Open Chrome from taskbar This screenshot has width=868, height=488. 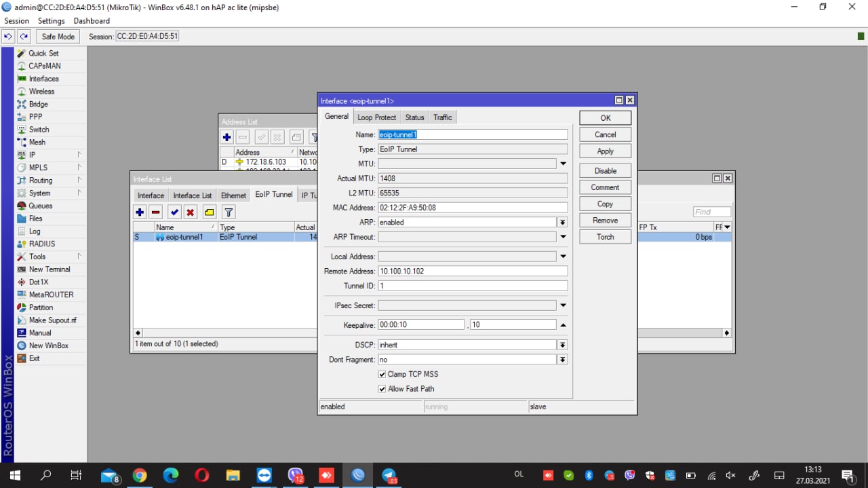(x=140, y=476)
